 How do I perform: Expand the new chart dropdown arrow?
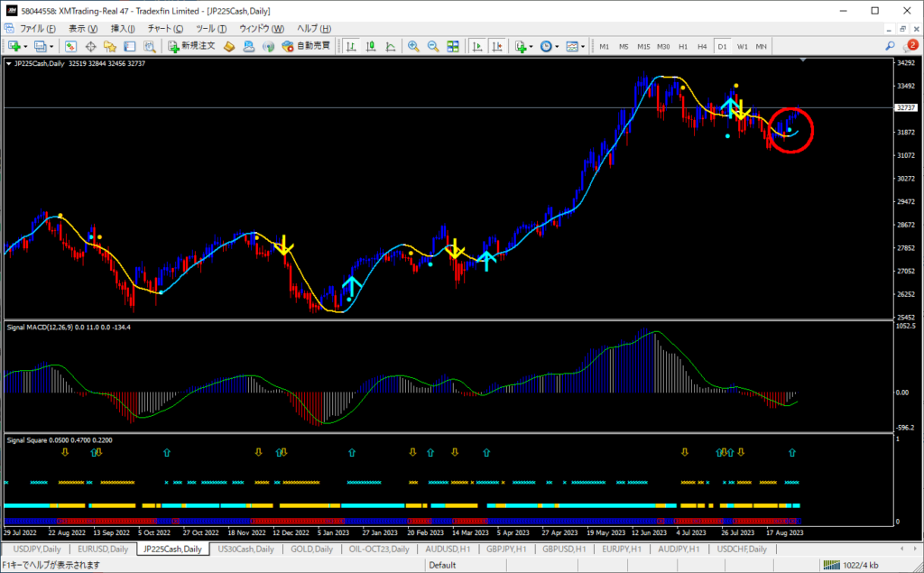pyautogui.click(x=25, y=46)
